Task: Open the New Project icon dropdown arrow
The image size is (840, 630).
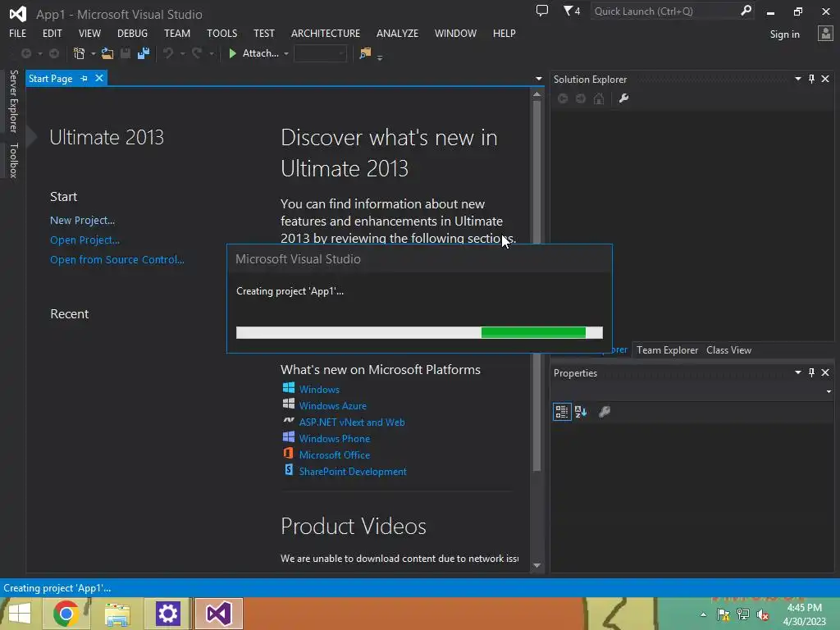Action: pyautogui.click(x=94, y=53)
